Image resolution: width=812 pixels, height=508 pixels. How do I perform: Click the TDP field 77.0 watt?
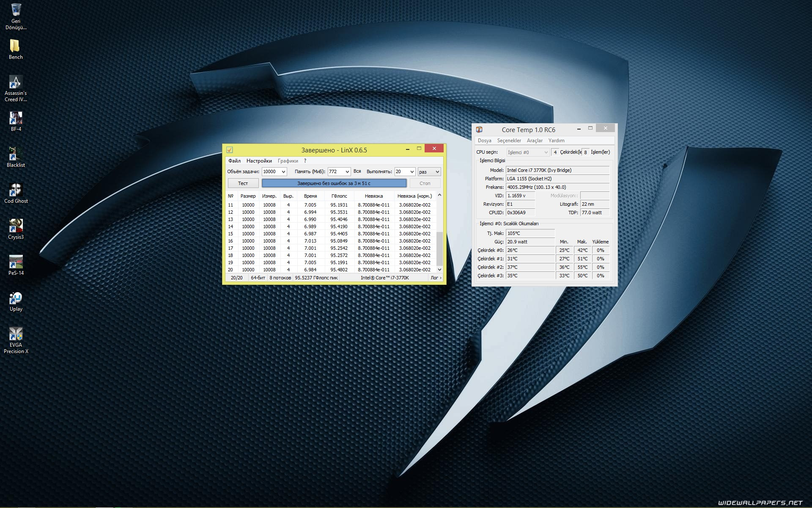point(595,213)
